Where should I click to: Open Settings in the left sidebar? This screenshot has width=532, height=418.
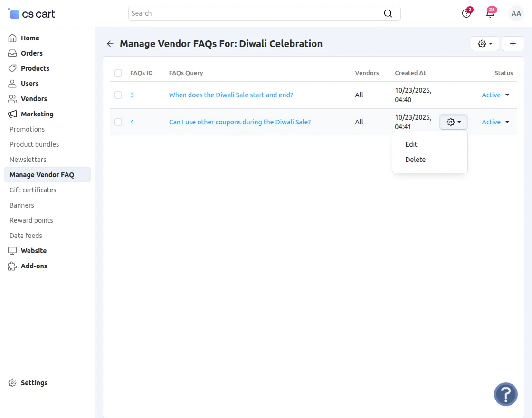click(x=34, y=383)
